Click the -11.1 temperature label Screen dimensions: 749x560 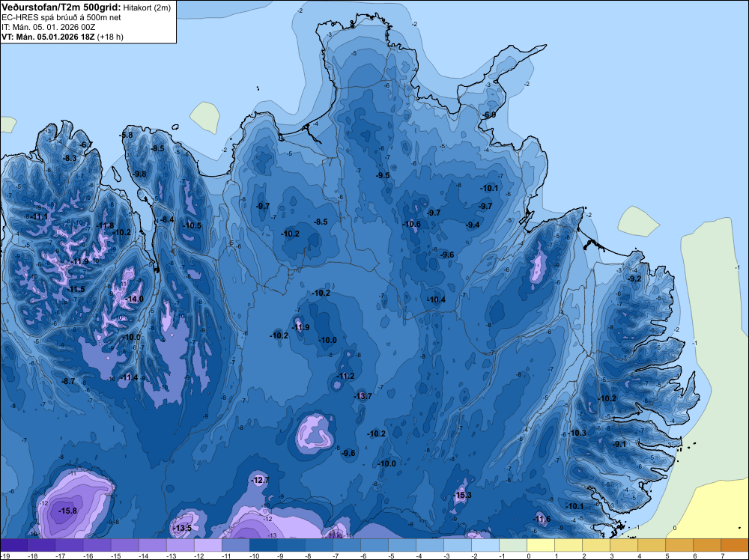[40, 217]
